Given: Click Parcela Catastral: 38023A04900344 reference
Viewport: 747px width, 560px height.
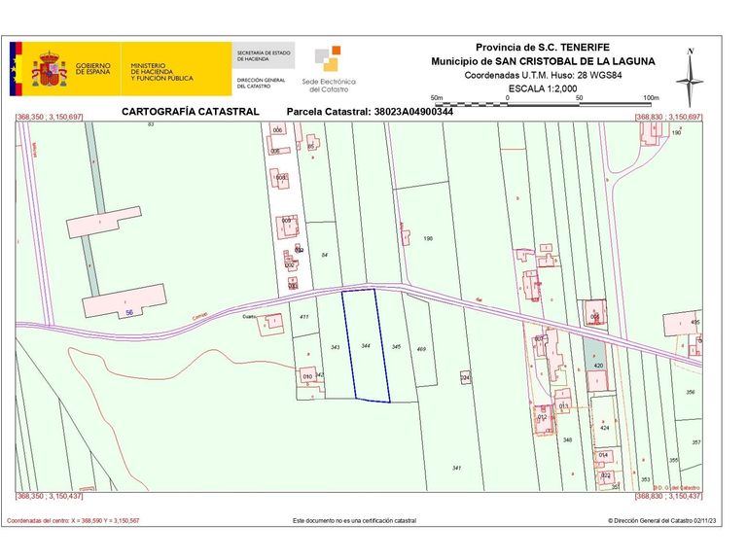Looking at the screenshot, I should 370,112.
